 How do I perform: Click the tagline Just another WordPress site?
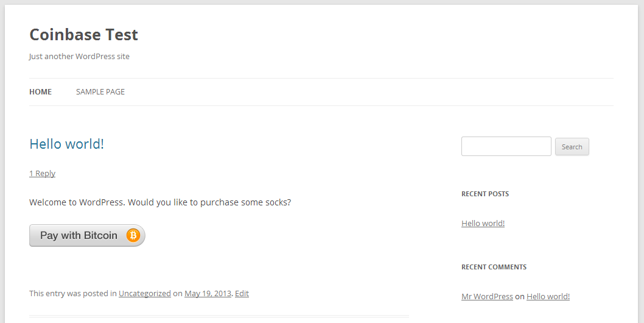(79, 56)
